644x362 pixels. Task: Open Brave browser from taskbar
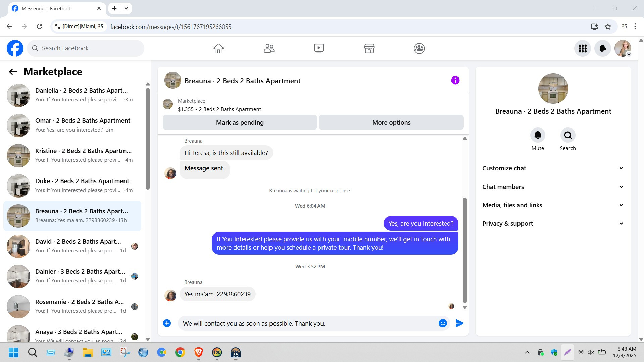point(198,352)
